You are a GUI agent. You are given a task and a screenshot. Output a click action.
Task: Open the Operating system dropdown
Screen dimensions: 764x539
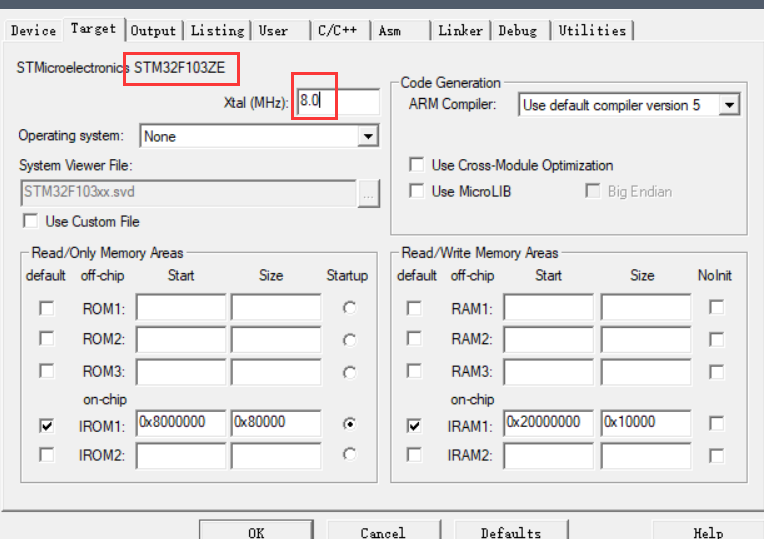259,136
